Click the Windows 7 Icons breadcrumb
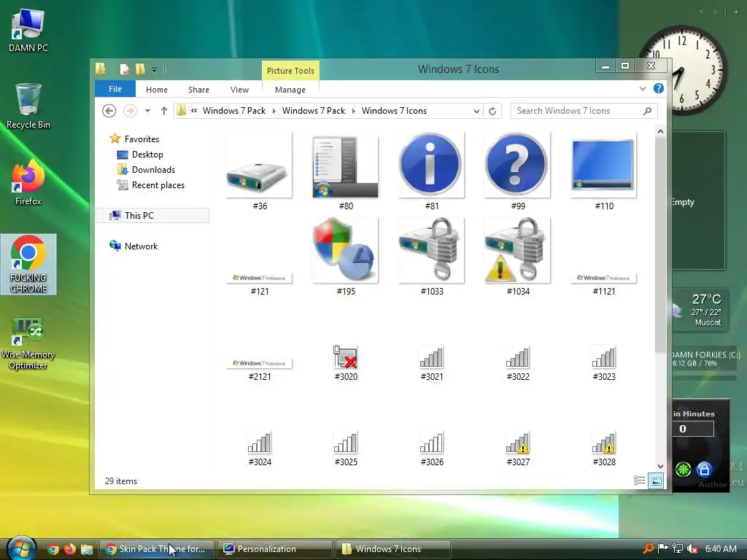Image resolution: width=747 pixels, height=560 pixels. click(394, 111)
